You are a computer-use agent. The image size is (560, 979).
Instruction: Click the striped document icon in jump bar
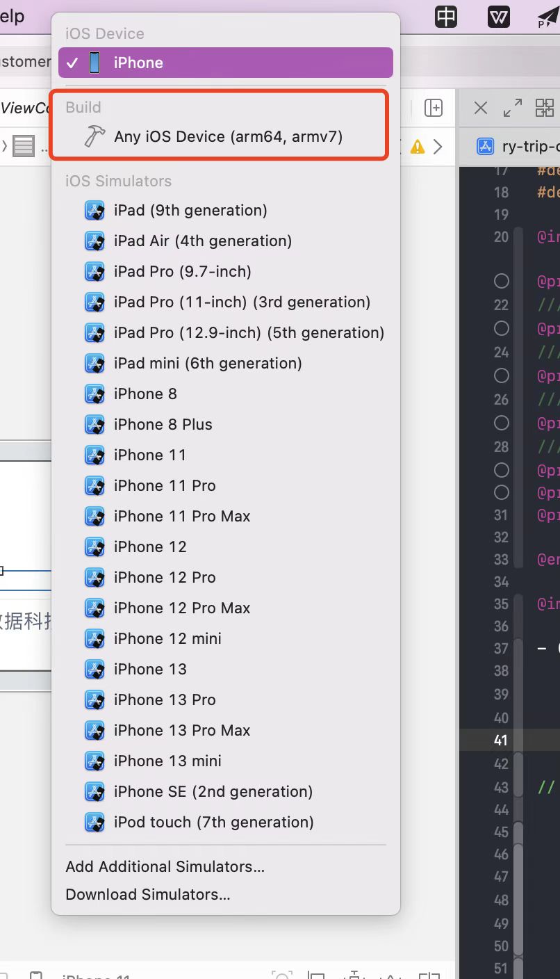click(x=24, y=147)
